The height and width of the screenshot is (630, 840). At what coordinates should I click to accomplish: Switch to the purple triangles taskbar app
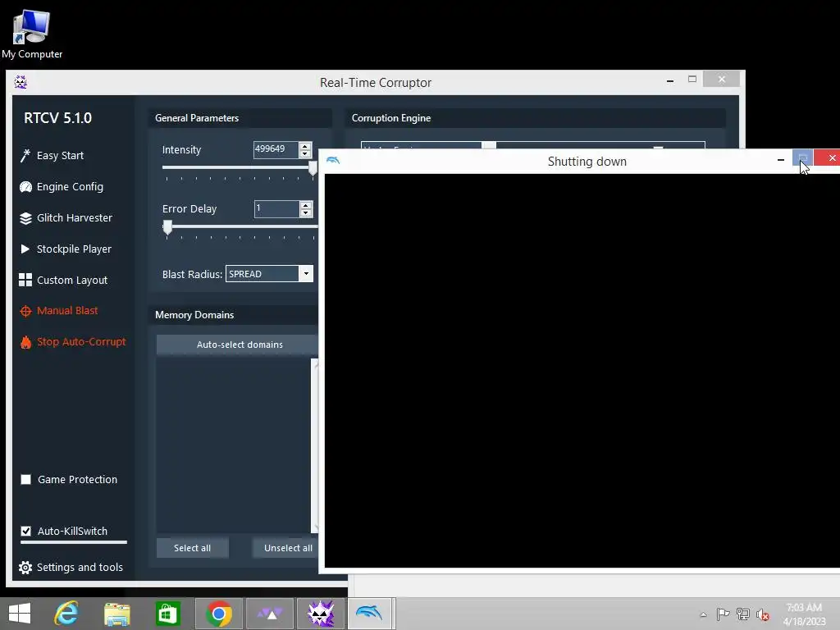click(269, 614)
